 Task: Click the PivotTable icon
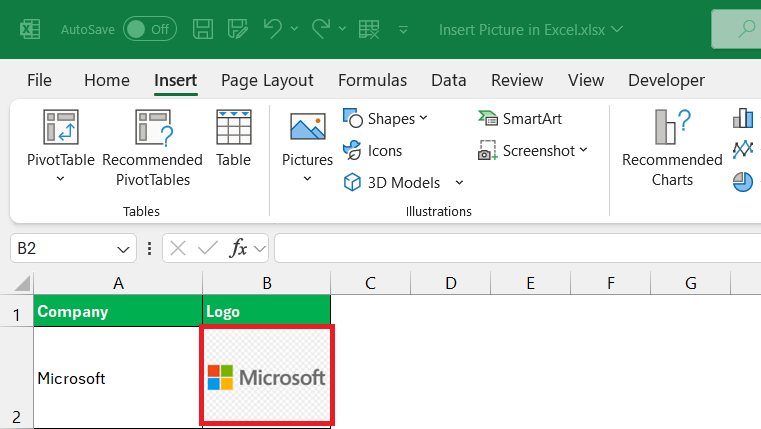[61, 127]
